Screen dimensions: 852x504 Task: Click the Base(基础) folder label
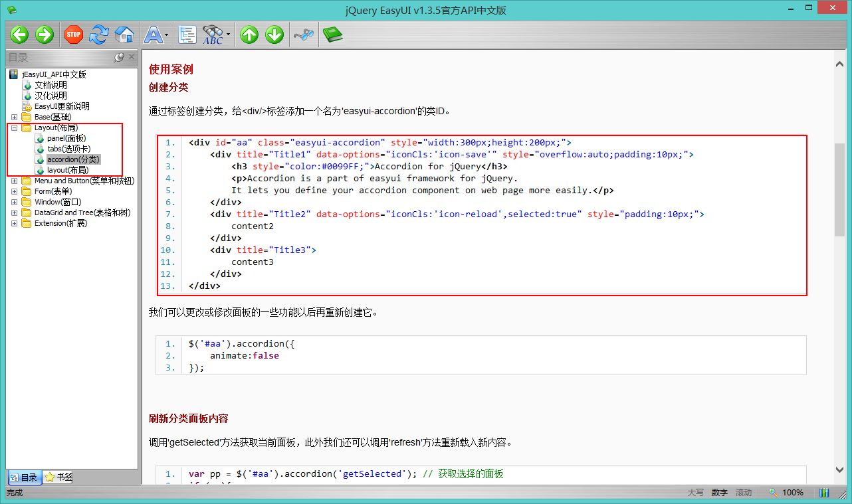53,117
